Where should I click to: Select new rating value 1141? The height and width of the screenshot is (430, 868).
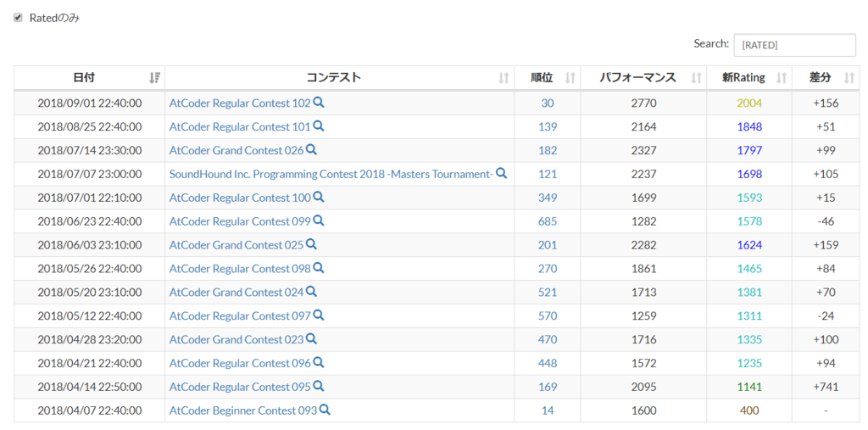749,387
